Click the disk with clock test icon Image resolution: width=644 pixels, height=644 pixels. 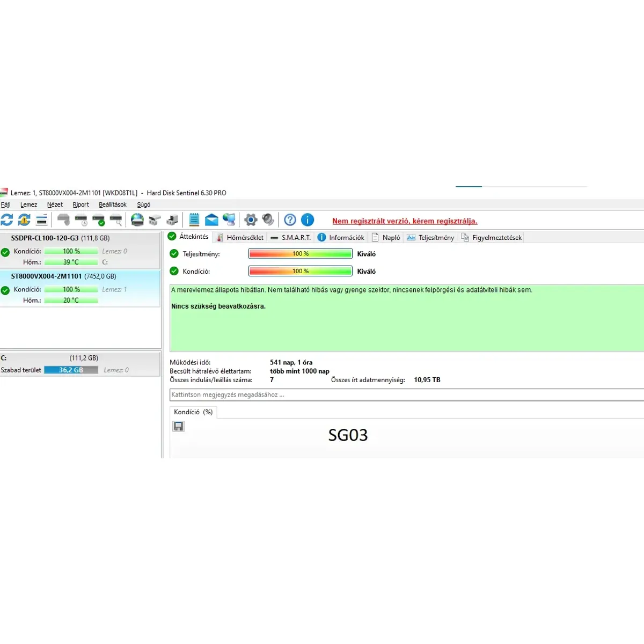point(81,219)
